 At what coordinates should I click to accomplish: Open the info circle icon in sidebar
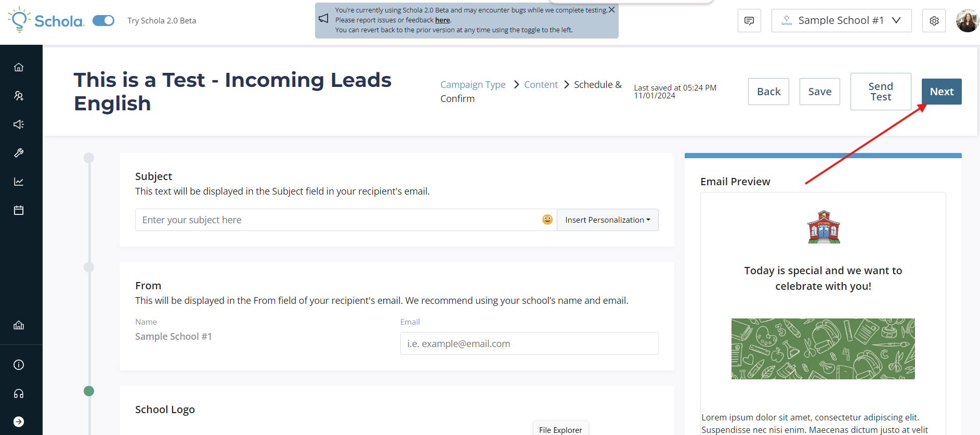pyautogui.click(x=19, y=365)
